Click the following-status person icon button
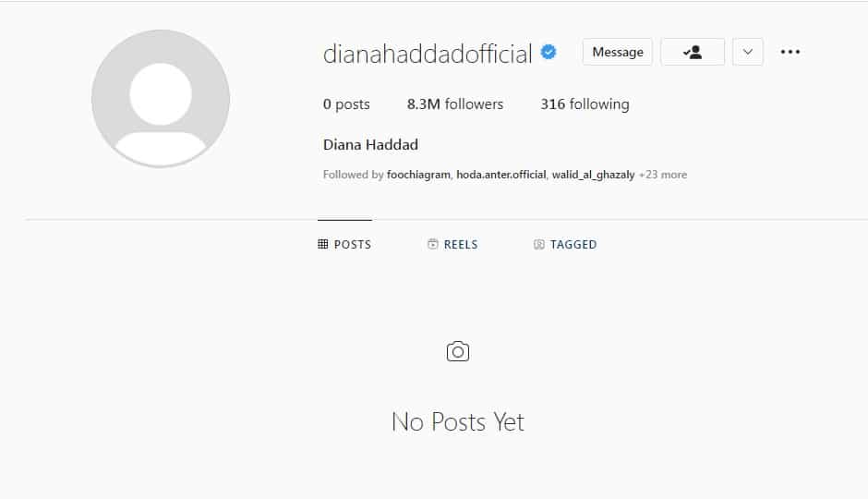The width and height of the screenshot is (868, 499). click(693, 52)
